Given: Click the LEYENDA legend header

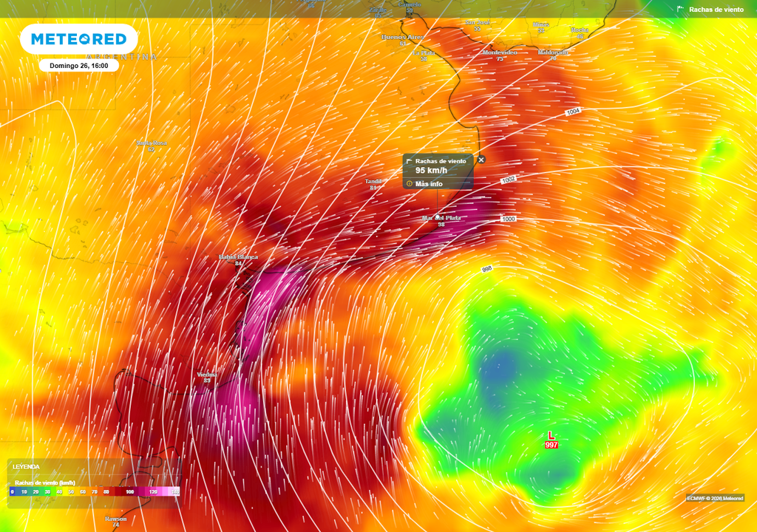Looking at the screenshot, I should coord(27,467).
